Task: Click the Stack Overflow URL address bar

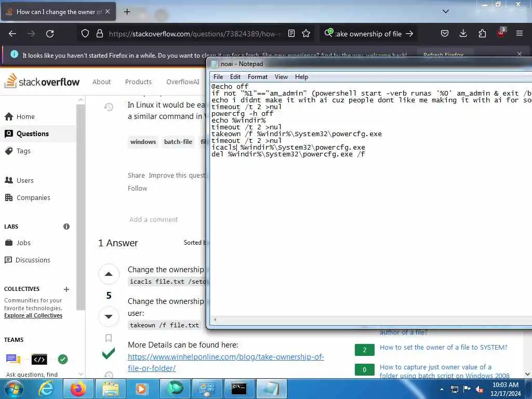Action: point(195,34)
